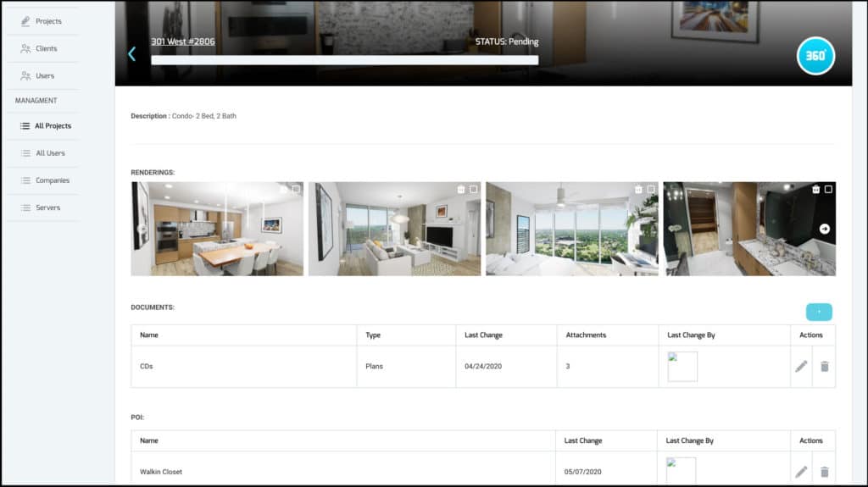Open the kitchen rendering thumbnail
Image resolution: width=868 pixels, height=487 pixels.
pyautogui.click(x=217, y=230)
